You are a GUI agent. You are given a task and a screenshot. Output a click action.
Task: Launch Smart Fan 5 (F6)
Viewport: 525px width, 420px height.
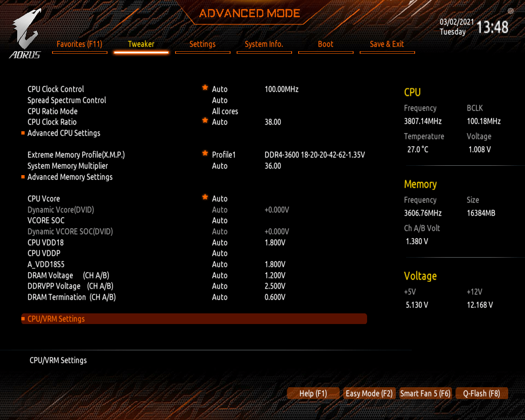tap(425, 393)
